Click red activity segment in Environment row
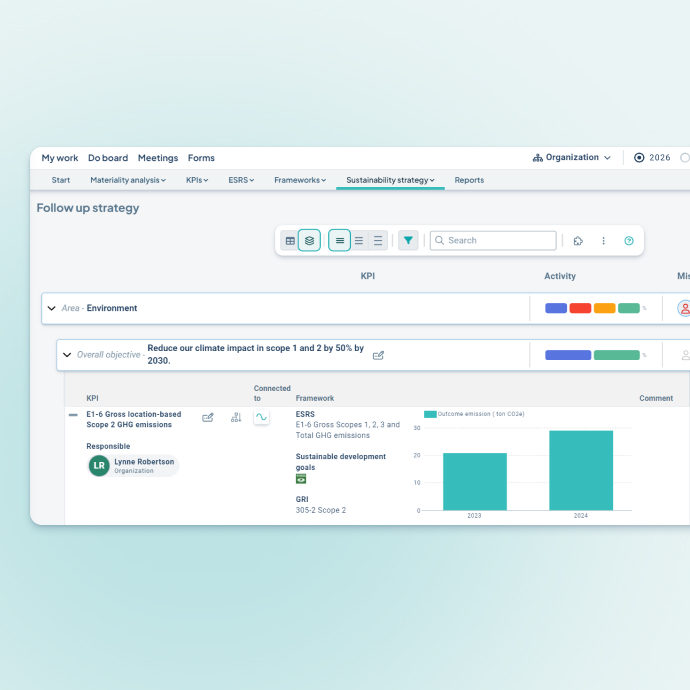The width and height of the screenshot is (690, 690). (x=580, y=308)
